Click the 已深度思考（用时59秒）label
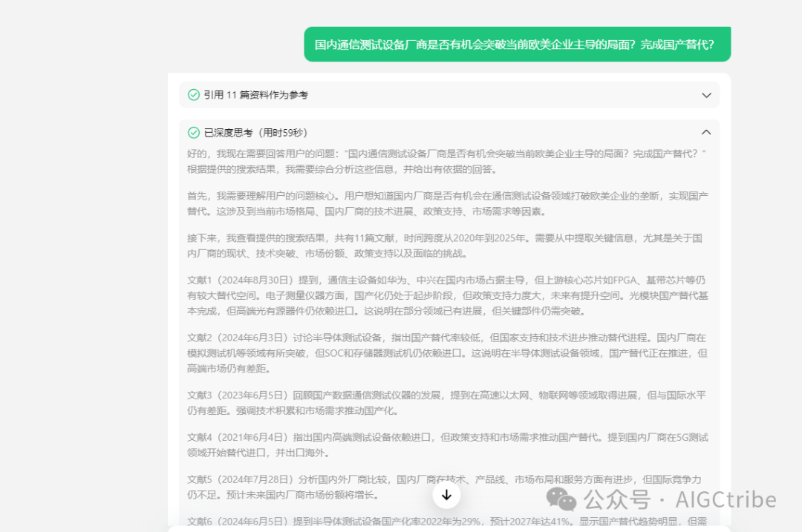The width and height of the screenshot is (802, 532). [x=255, y=133]
